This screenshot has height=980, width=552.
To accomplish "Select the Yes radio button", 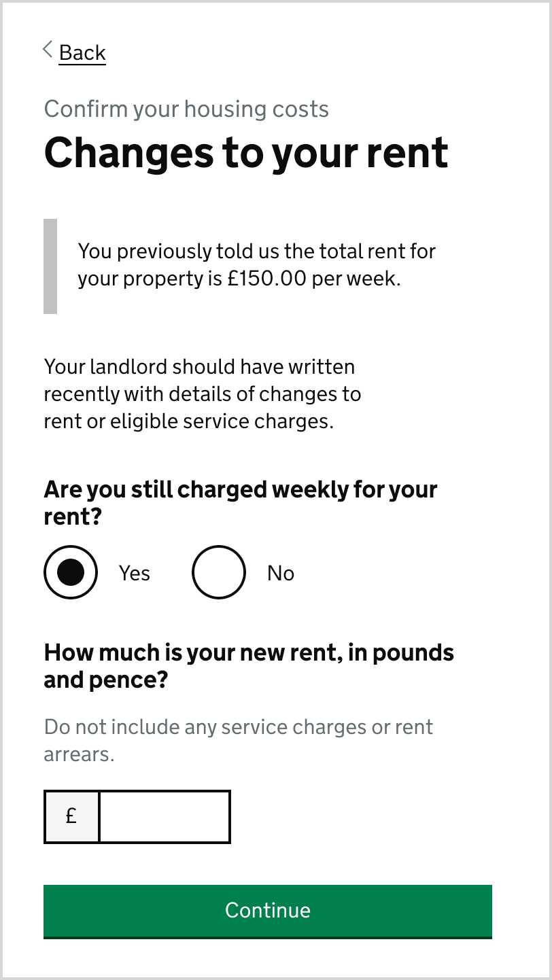I will [x=71, y=572].
